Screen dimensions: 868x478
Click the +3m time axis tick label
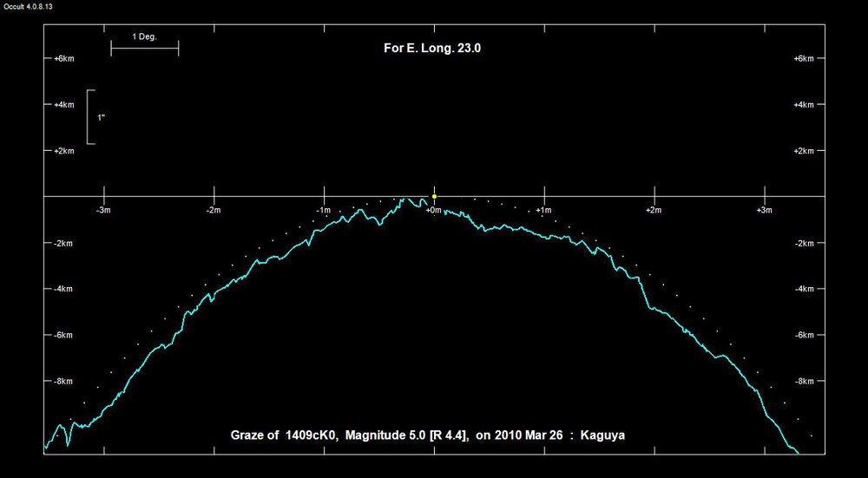(x=764, y=210)
